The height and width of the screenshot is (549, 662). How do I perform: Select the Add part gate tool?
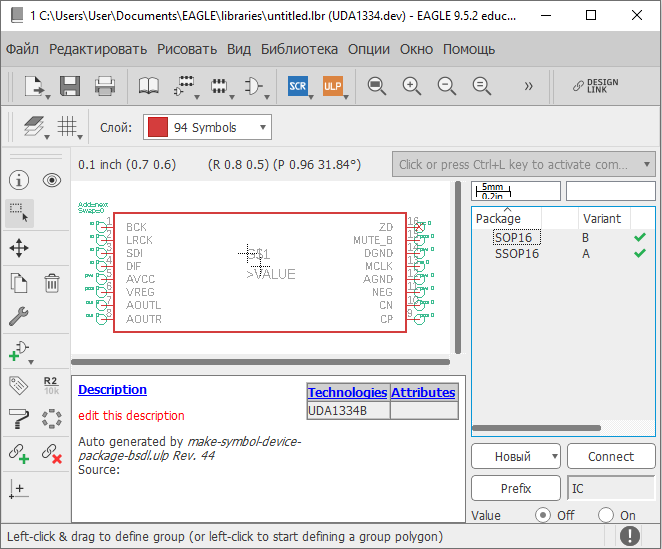(x=18, y=351)
